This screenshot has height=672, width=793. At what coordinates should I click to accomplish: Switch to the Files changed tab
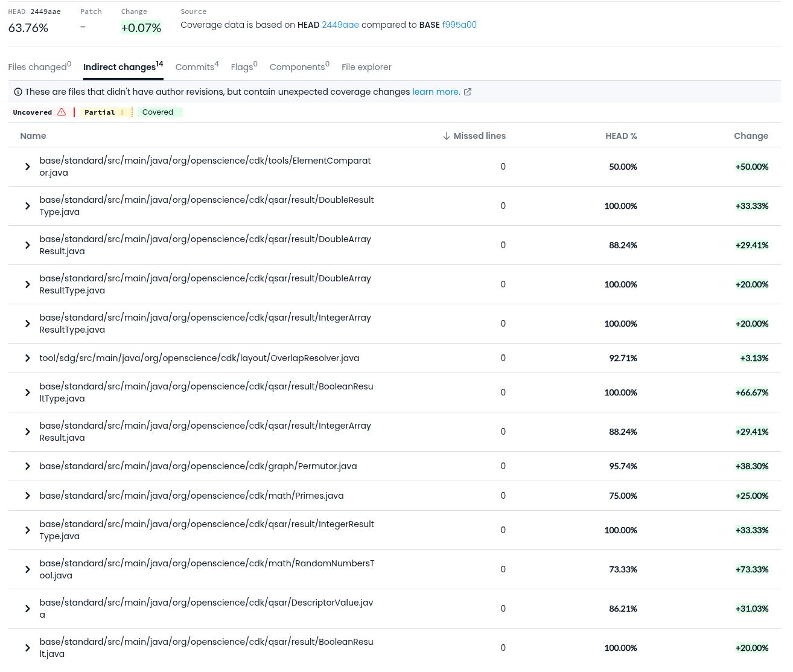pyautogui.click(x=40, y=66)
